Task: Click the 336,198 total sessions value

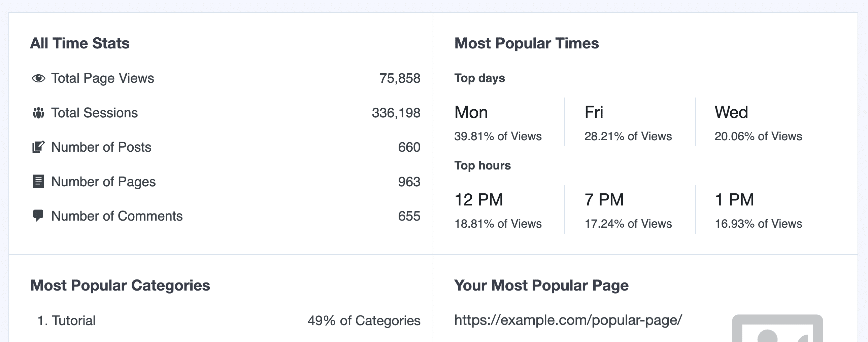Action: click(x=396, y=113)
